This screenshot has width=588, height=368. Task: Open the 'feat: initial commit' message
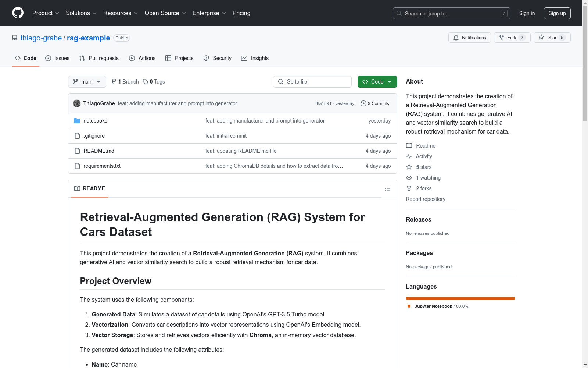(x=226, y=136)
